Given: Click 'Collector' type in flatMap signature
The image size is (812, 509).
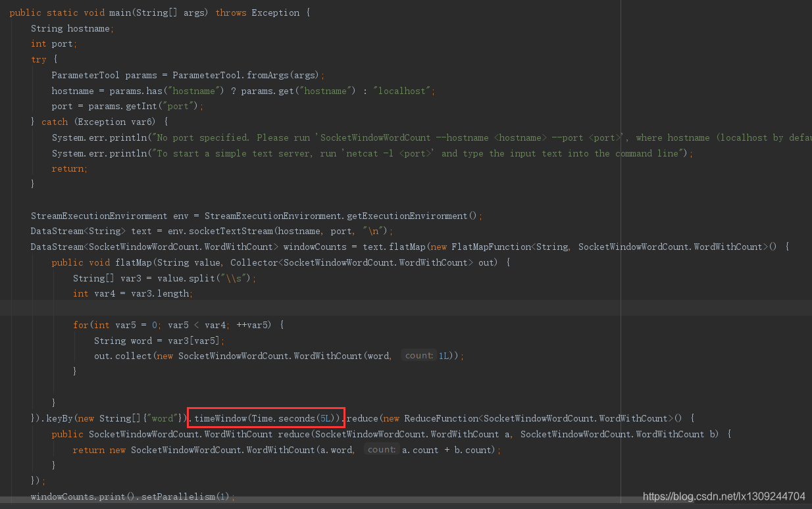Looking at the screenshot, I should (254, 263).
